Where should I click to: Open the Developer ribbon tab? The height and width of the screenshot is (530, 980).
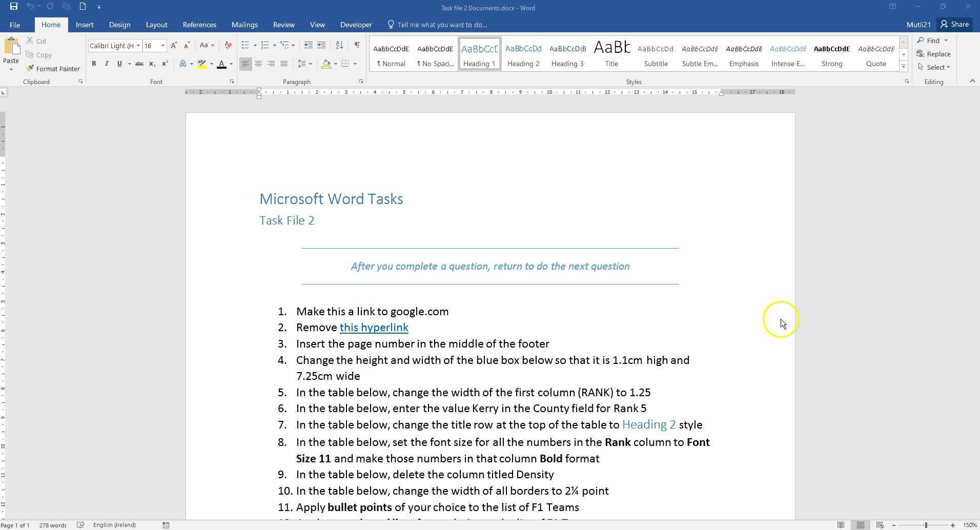(x=355, y=24)
